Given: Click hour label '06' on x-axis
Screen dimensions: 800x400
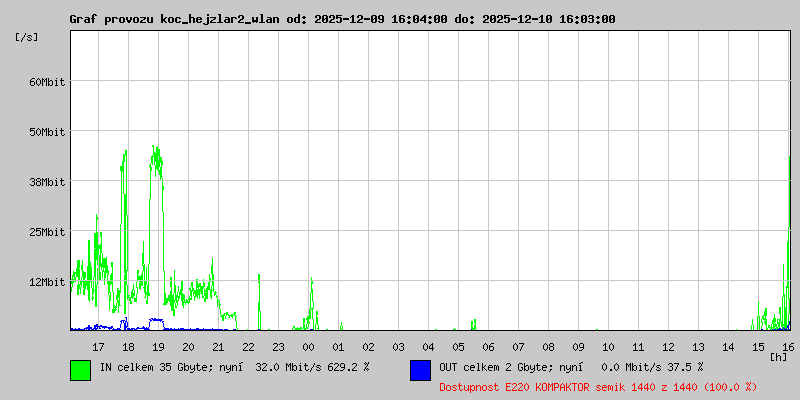Looking at the screenshot, I should click(488, 347).
